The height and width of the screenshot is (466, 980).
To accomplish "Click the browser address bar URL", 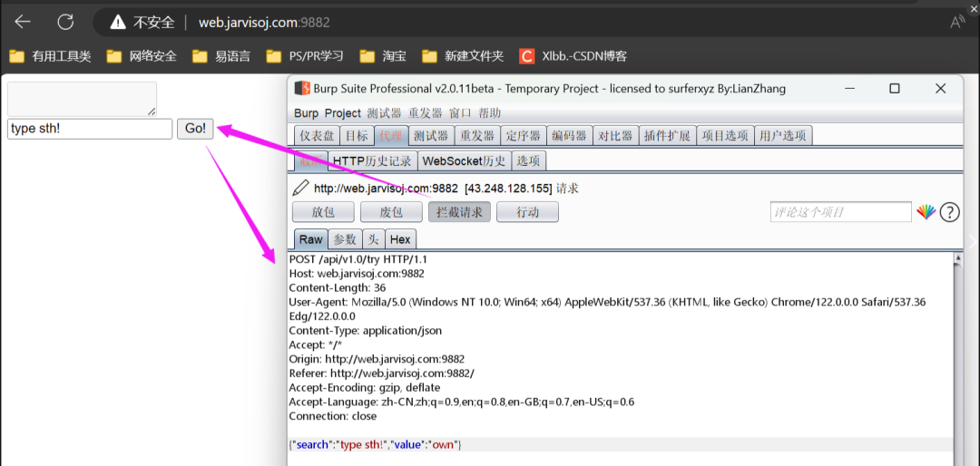I will click(x=264, y=23).
